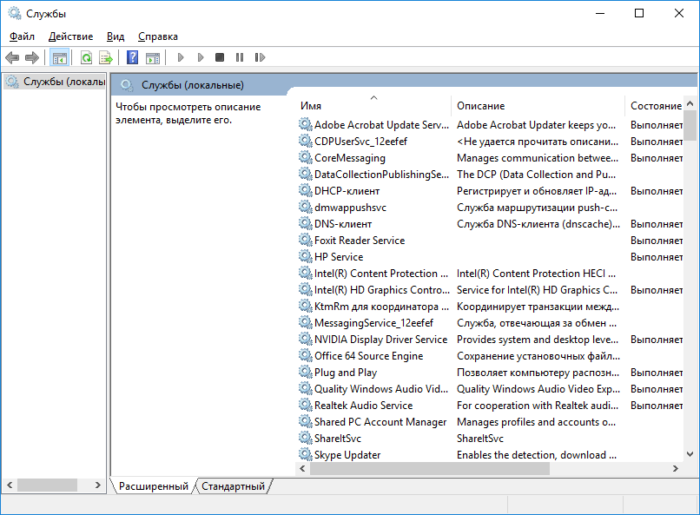Select Office 64 Source Engine service
Viewport: 700px width, 515px height.
pyautogui.click(x=368, y=356)
